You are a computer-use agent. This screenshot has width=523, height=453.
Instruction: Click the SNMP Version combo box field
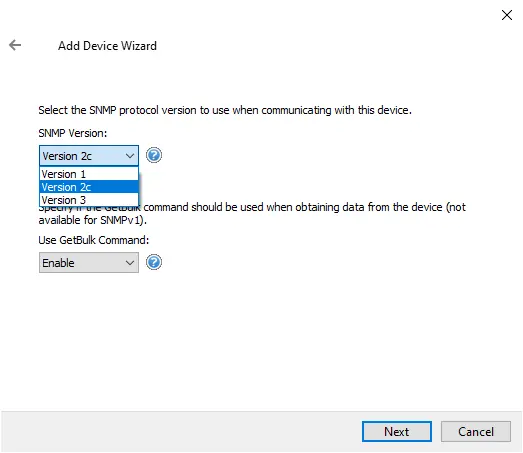click(89, 156)
